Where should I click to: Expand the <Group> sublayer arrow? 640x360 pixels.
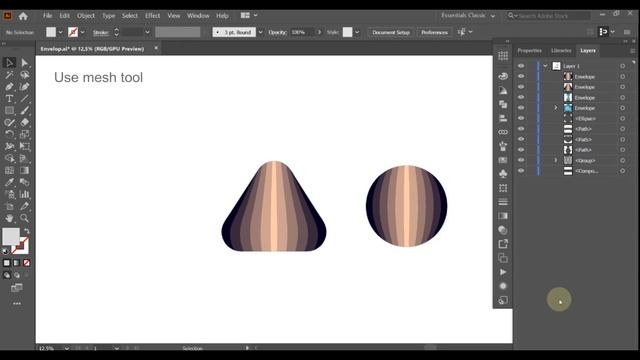pos(556,160)
